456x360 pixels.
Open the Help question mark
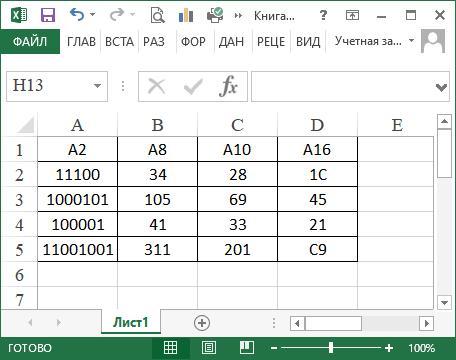(323, 15)
